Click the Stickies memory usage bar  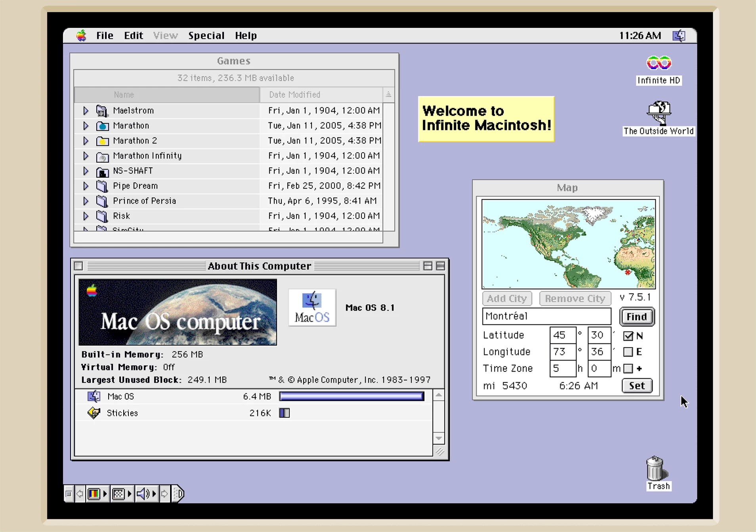pos(284,413)
